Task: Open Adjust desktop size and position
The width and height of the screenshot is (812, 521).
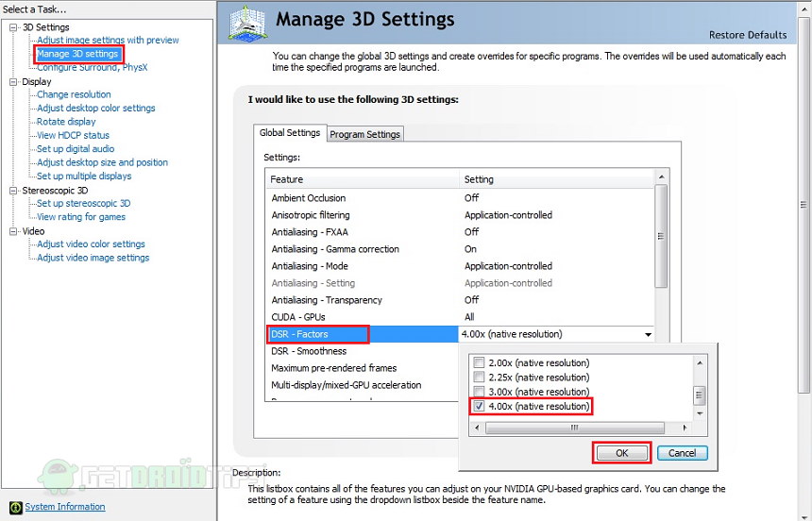Action: pos(102,162)
